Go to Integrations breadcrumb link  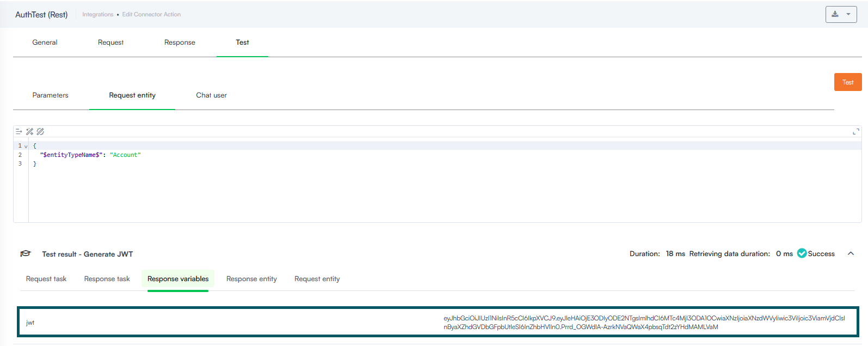click(x=98, y=14)
